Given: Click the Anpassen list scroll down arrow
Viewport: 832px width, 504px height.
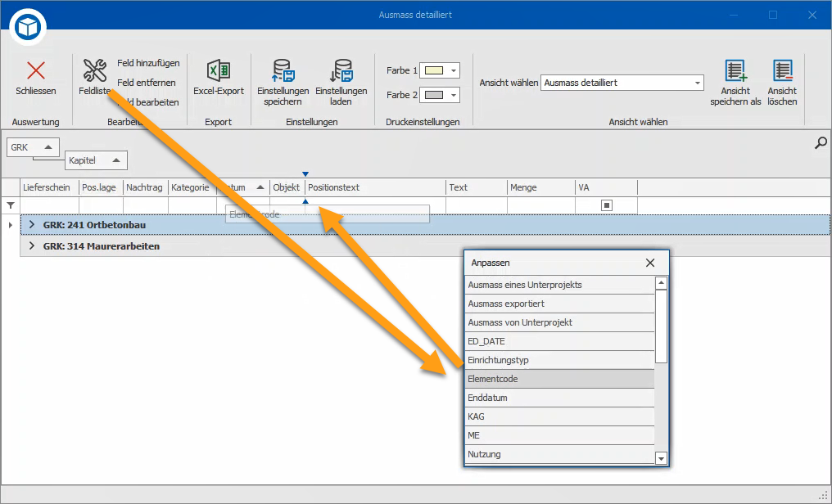Looking at the screenshot, I should click(661, 458).
